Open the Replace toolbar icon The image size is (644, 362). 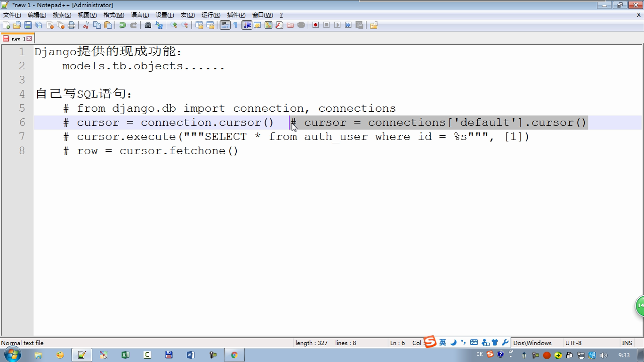click(x=159, y=25)
